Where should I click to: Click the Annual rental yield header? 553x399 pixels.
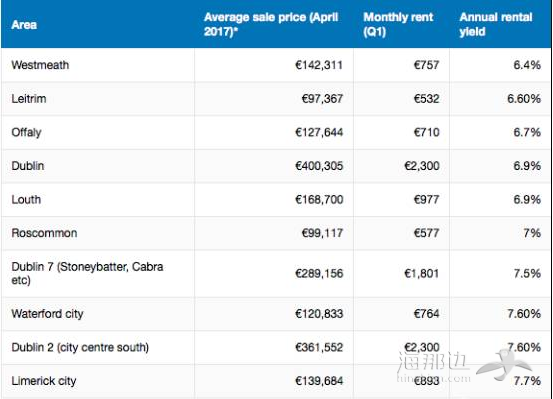496,24
